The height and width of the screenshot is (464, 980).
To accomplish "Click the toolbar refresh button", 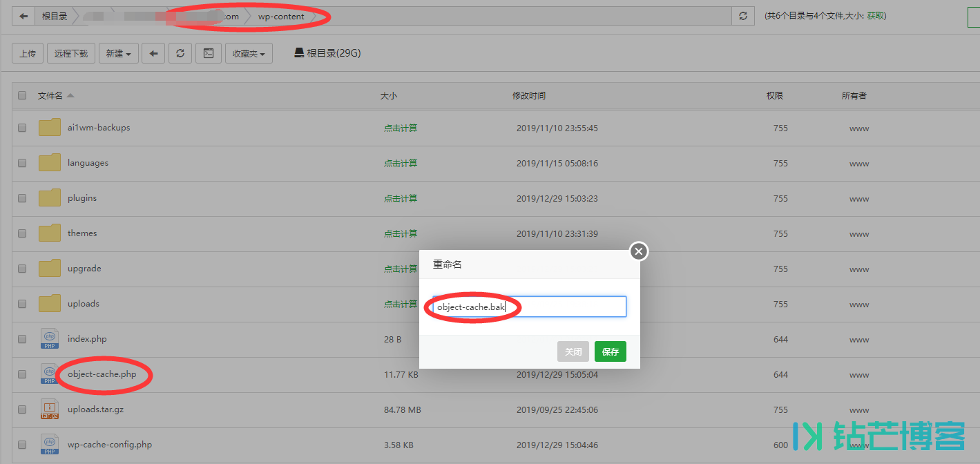I will tap(180, 53).
